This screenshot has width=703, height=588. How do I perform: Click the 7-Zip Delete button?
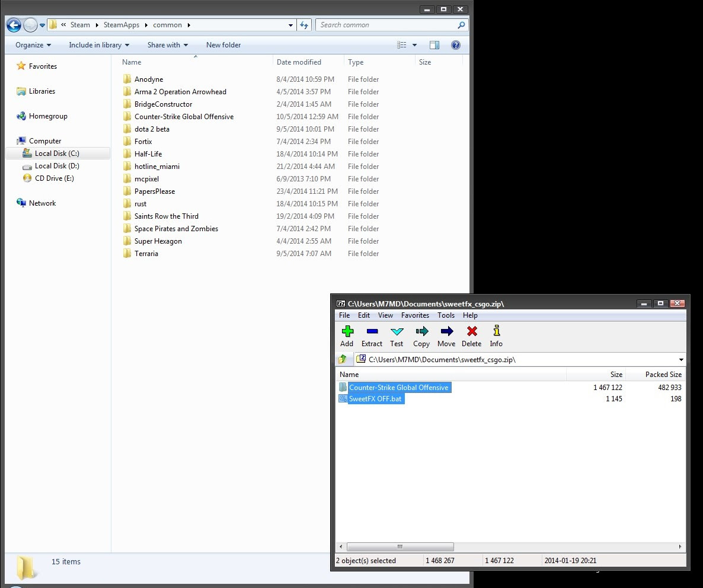472,337
